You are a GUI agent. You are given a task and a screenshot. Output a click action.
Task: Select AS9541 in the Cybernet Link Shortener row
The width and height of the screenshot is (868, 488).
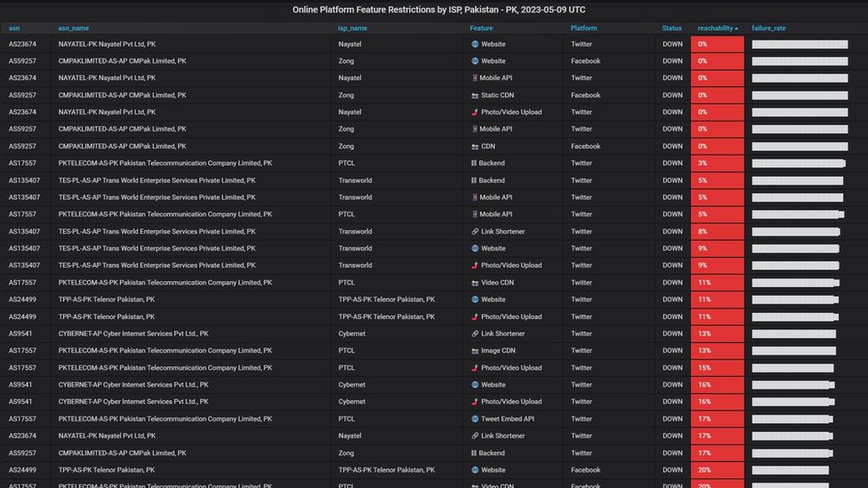point(20,333)
